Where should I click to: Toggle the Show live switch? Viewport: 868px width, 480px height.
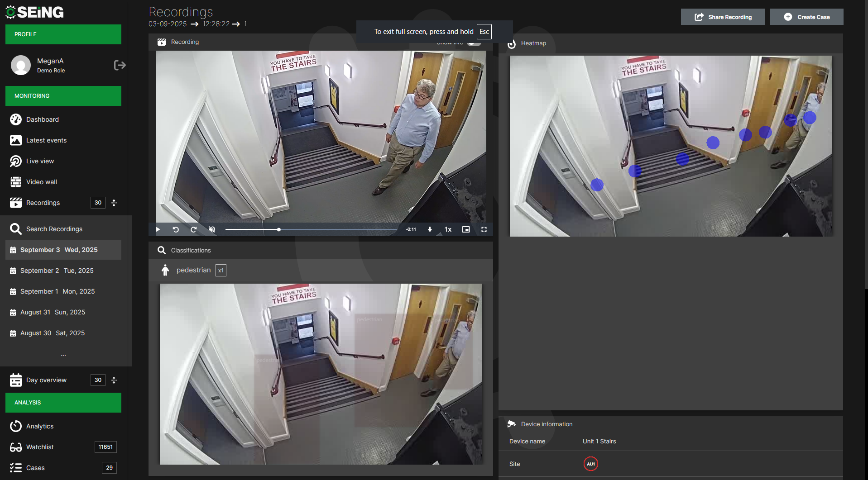[473, 42]
